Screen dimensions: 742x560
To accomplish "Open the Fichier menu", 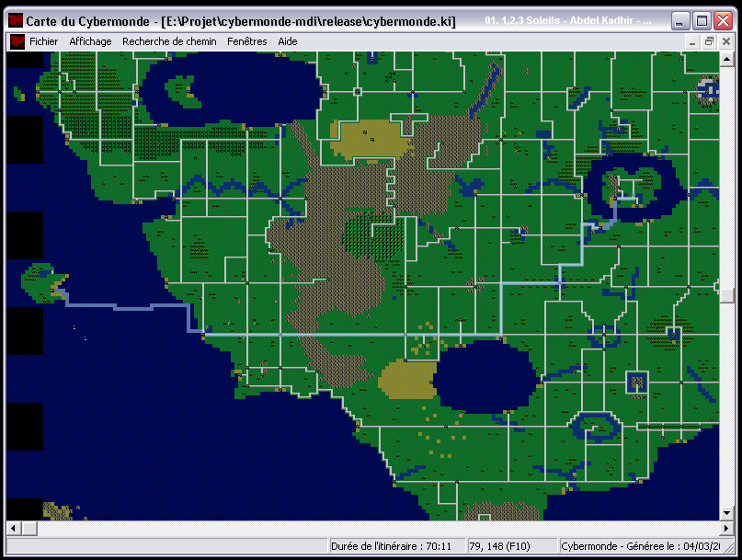I will pyautogui.click(x=43, y=41).
